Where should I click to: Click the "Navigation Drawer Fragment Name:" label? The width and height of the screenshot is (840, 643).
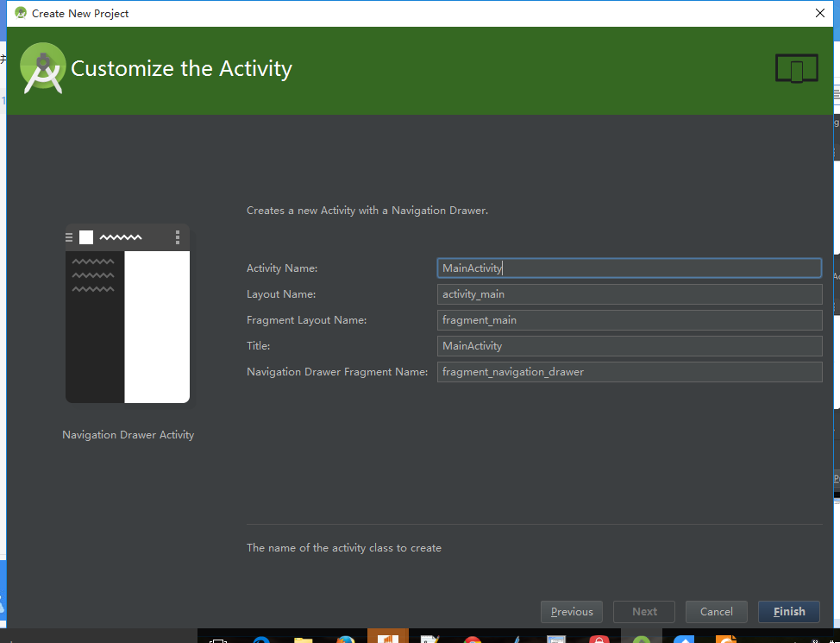pos(337,372)
